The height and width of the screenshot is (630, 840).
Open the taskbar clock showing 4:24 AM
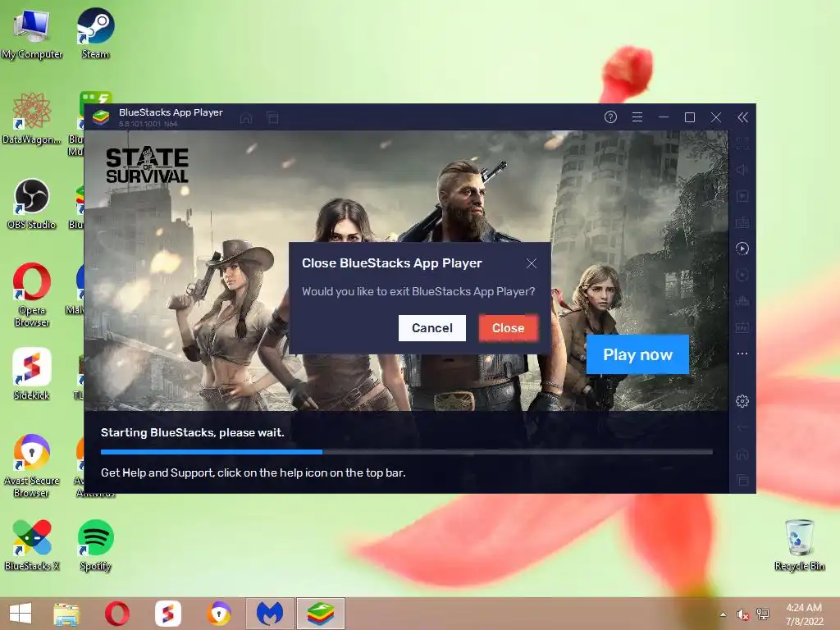click(x=804, y=614)
